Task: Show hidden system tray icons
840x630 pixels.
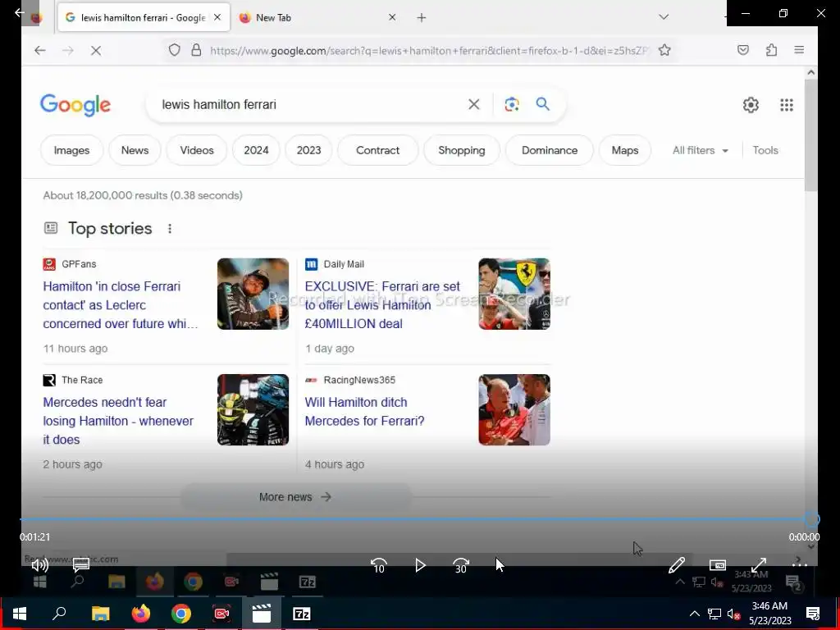Action: coord(694,614)
